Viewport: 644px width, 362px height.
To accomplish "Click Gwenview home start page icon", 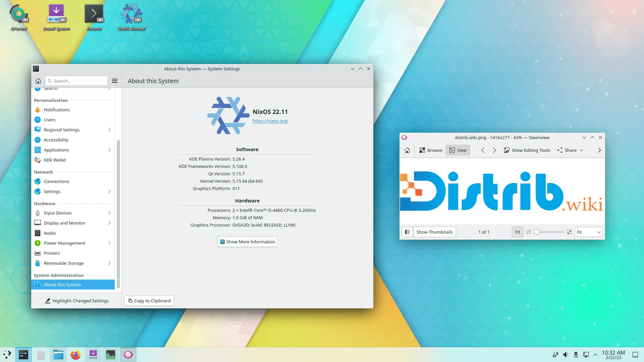I will (407, 150).
